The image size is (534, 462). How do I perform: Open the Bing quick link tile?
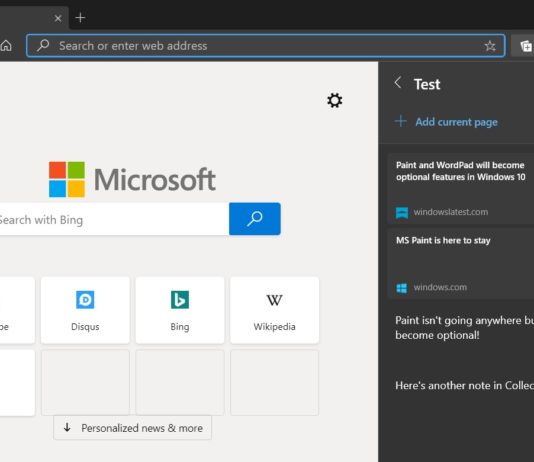(x=180, y=310)
